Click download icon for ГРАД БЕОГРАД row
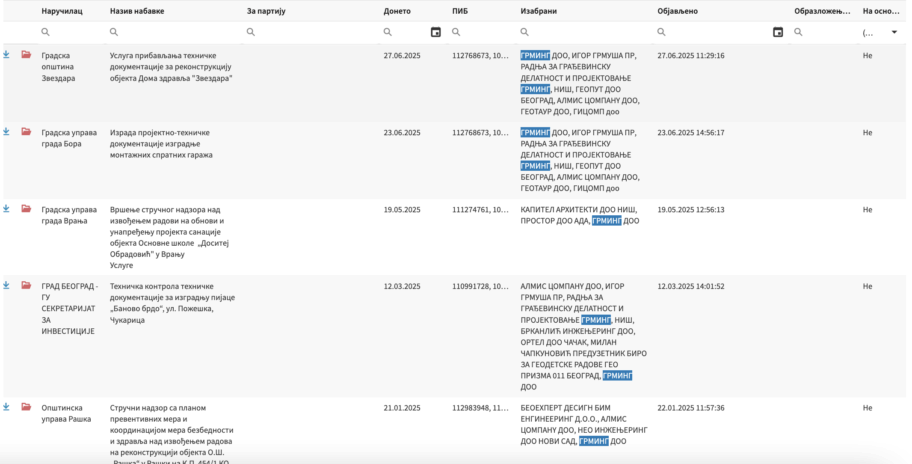This screenshot has width=912, height=464. coord(6,285)
